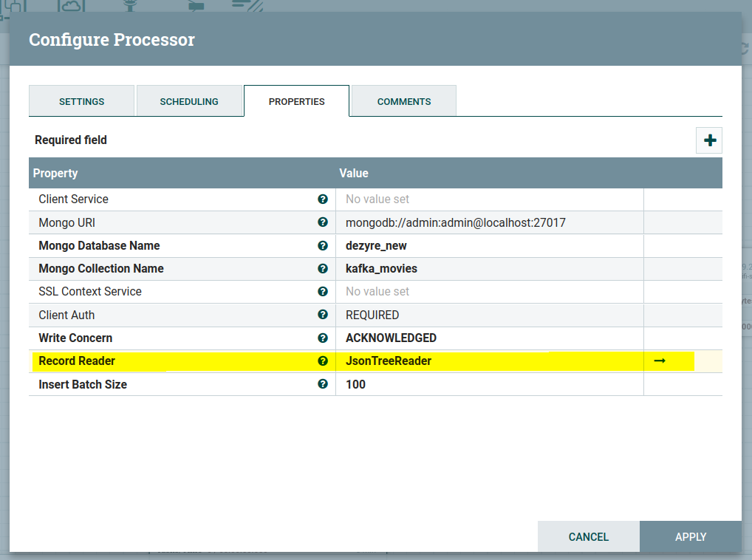Click the add property plus icon
The height and width of the screenshot is (560, 752).
coord(709,140)
